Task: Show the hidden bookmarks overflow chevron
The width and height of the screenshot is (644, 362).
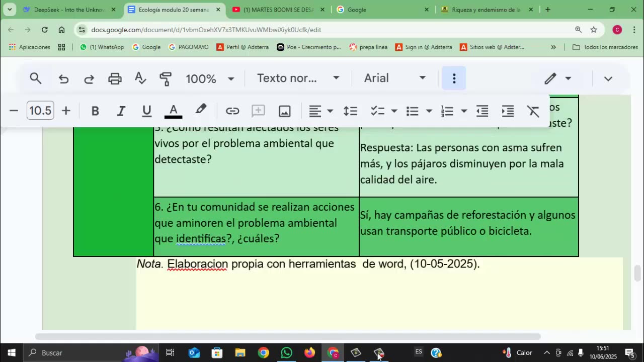Action: tap(553, 47)
